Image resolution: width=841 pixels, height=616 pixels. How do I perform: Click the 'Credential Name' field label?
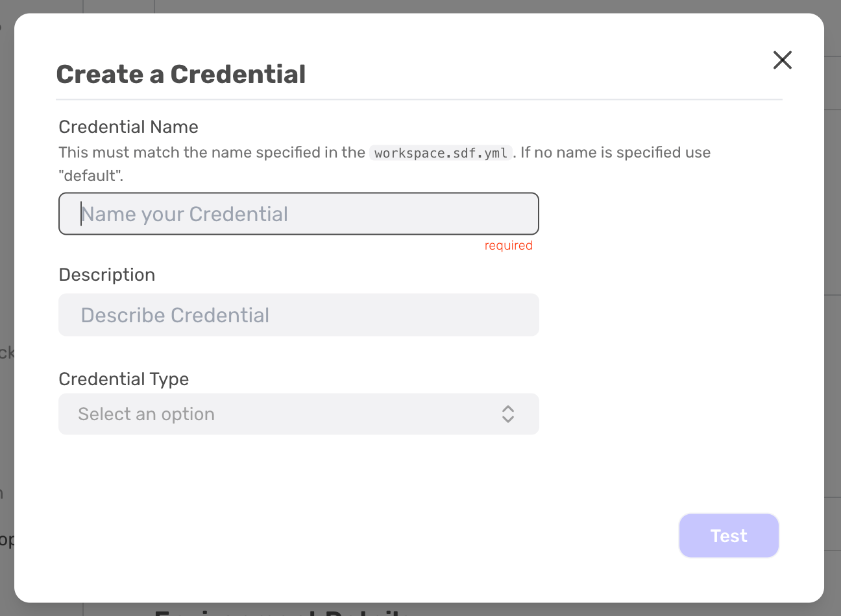pyautogui.click(x=128, y=127)
